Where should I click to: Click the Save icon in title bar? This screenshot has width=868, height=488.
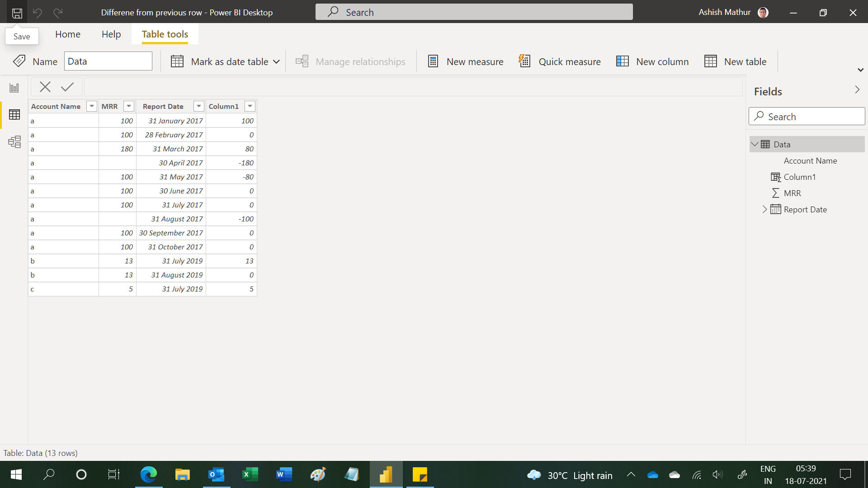17,13
